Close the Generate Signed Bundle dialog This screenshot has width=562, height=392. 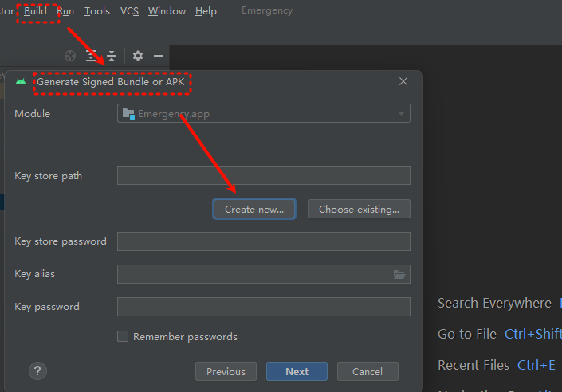click(x=403, y=81)
